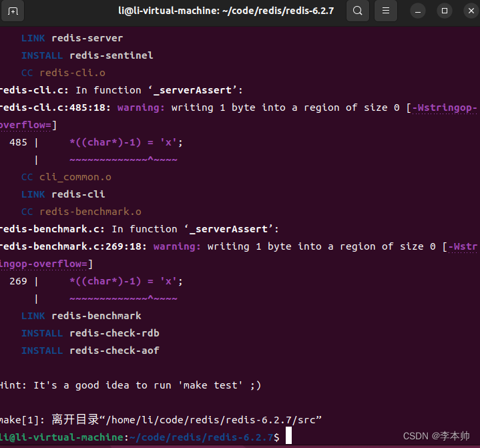
Task: Click the 'make test' hint line
Action: [130, 385]
